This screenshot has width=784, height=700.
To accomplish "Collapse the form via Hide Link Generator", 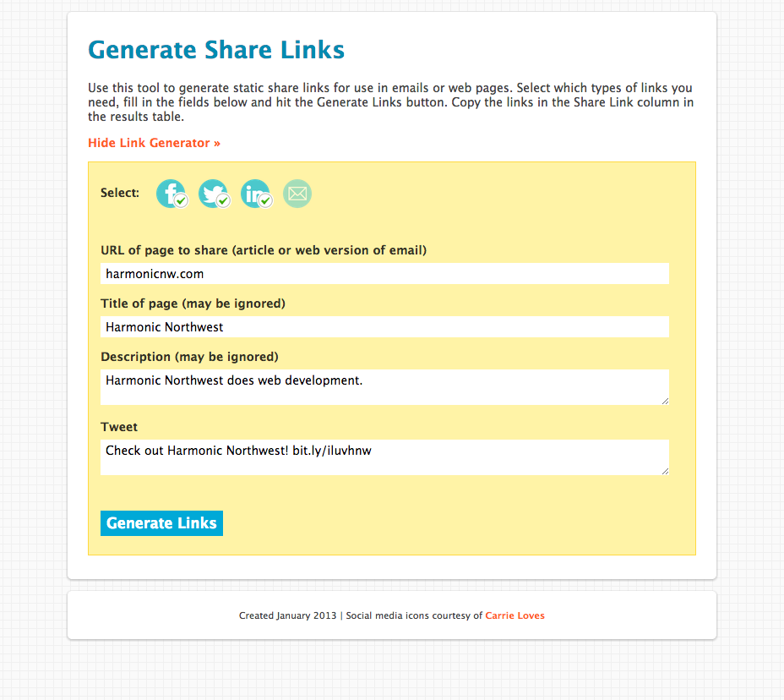I will [154, 143].
